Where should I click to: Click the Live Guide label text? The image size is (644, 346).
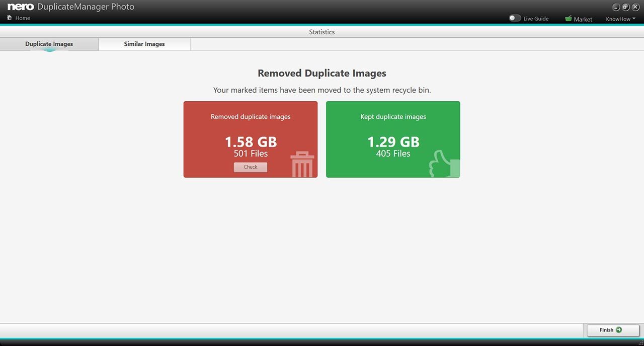coord(536,19)
